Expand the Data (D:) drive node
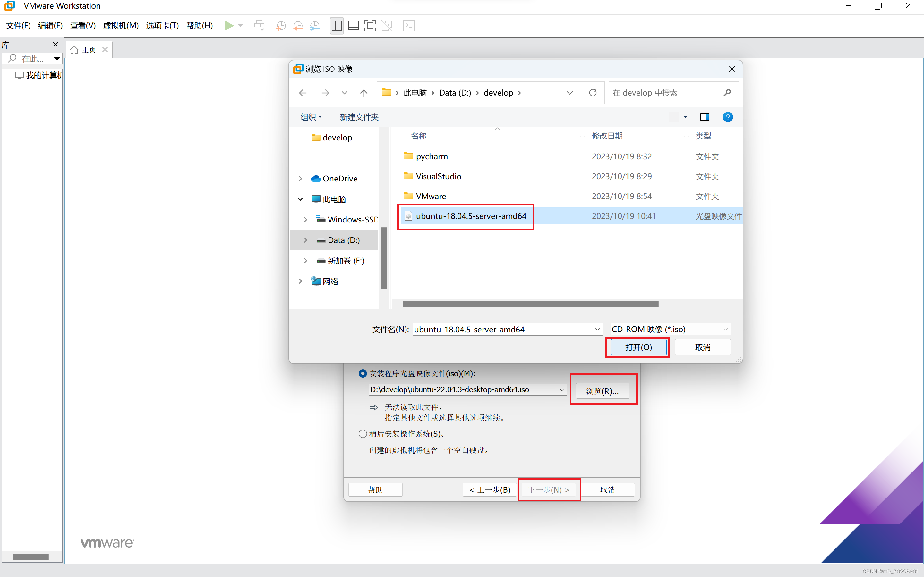The height and width of the screenshot is (577, 924). click(x=305, y=240)
